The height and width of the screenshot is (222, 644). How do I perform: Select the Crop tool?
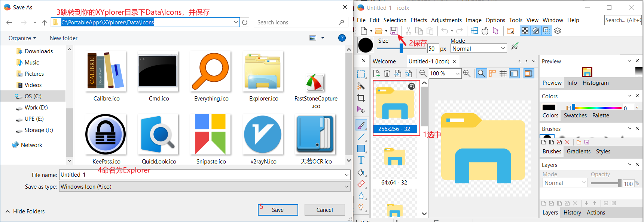point(361,98)
